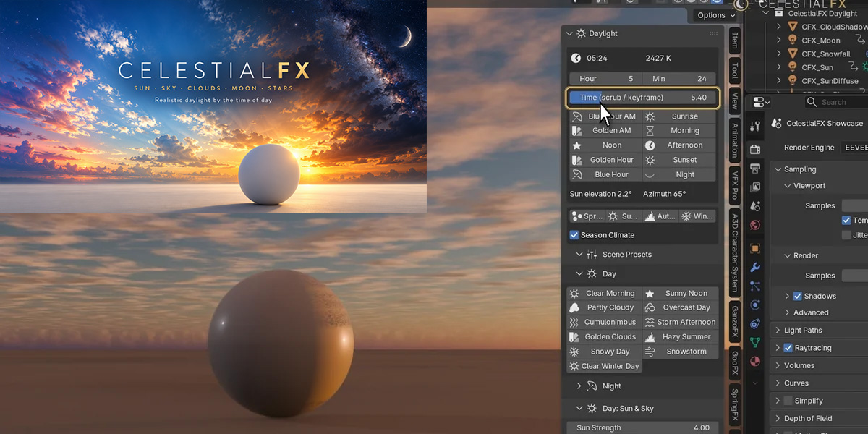
Task: Open the Object properties tab icon
Action: tap(755, 248)
